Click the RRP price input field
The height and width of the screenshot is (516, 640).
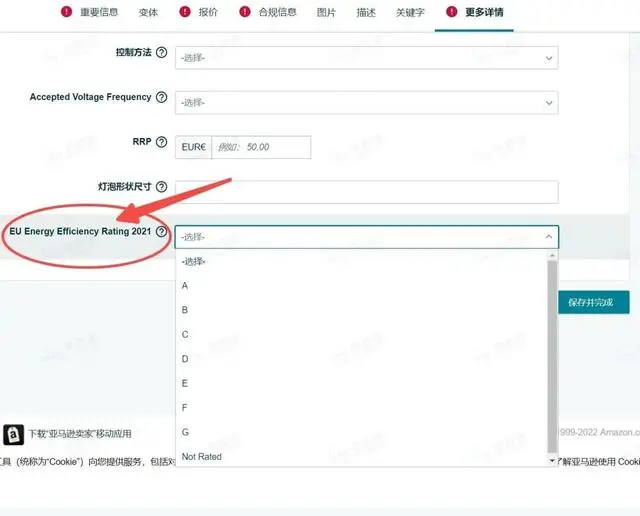coord(261,147)
